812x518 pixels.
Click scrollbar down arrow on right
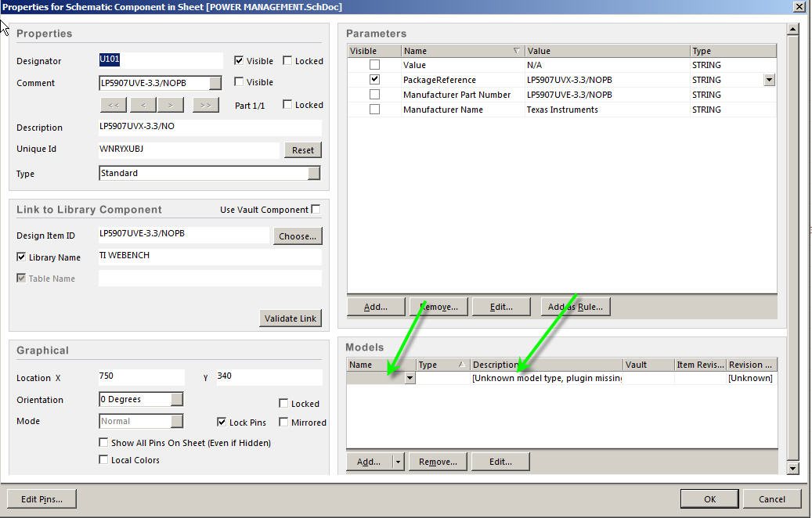tap(793, 469)
